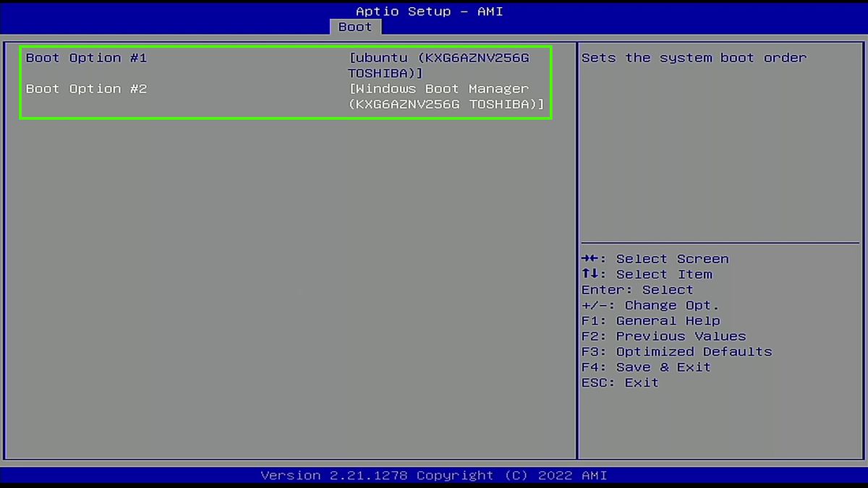
Task: Click the 'ESC: Exit' hint
Action: tap(620, 382)
